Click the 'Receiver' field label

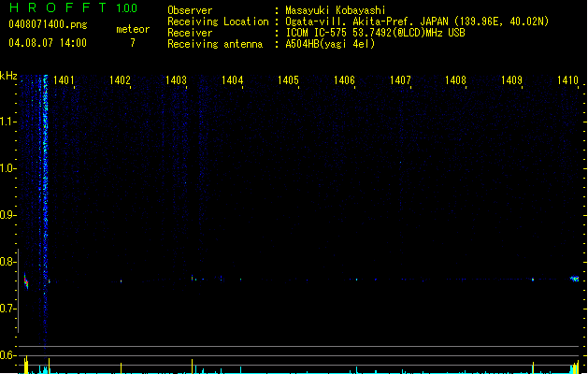click(190, 33)
